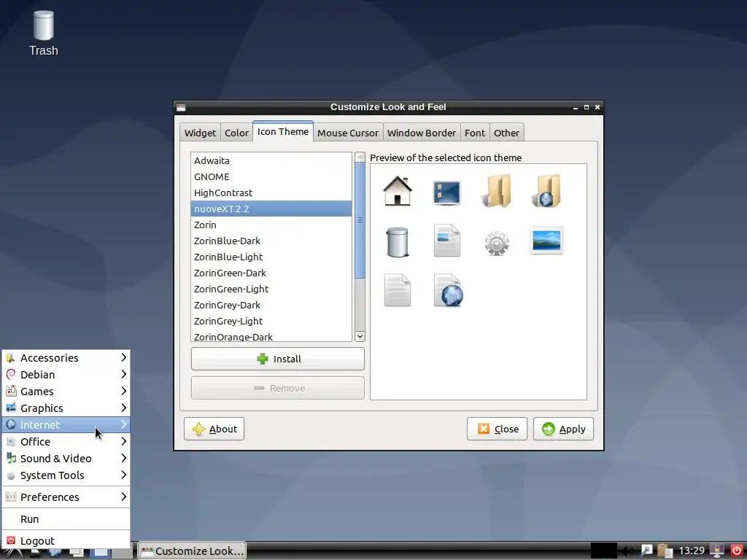Click the document with picture preview icon
This screenshot has height=560, width=747.
click(x=447, y=241)
